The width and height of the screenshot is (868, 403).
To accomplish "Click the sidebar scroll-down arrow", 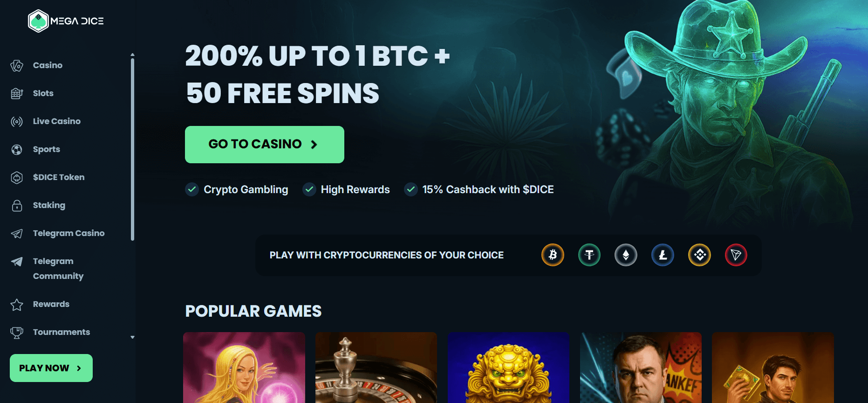I will pyautogui.click(x=132, y=337).
